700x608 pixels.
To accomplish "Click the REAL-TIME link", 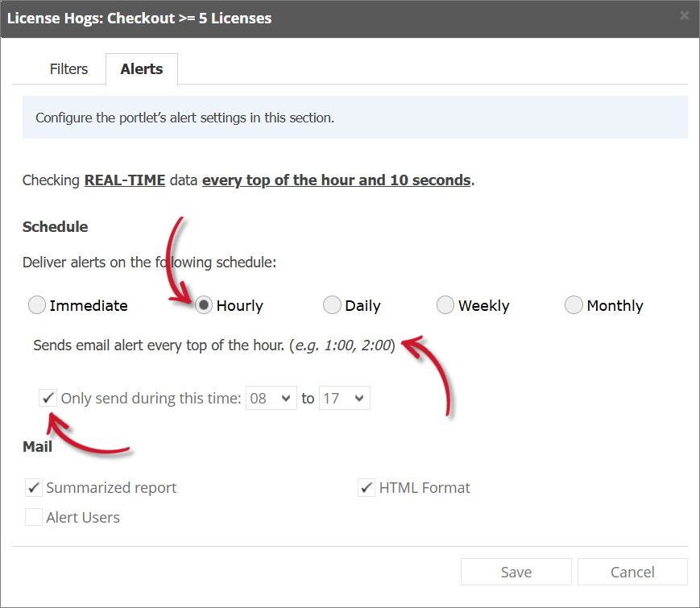I will [124, 180].
